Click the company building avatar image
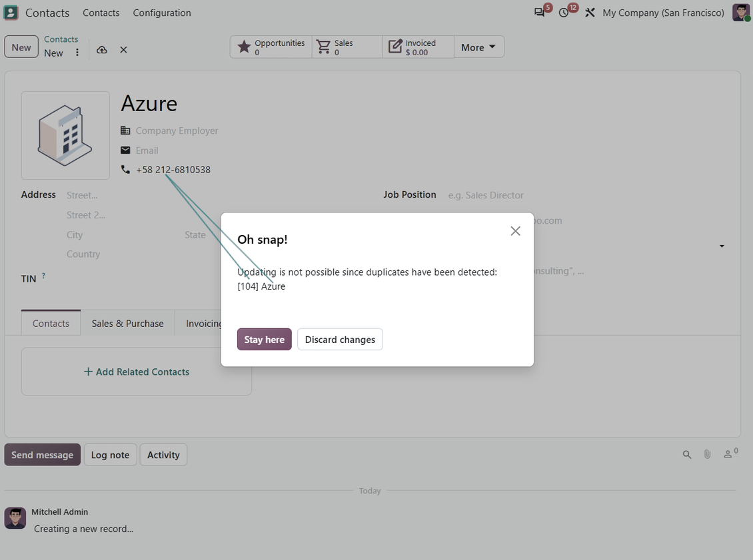The height and width of the screenshot is (560, 753). [65, 135]
